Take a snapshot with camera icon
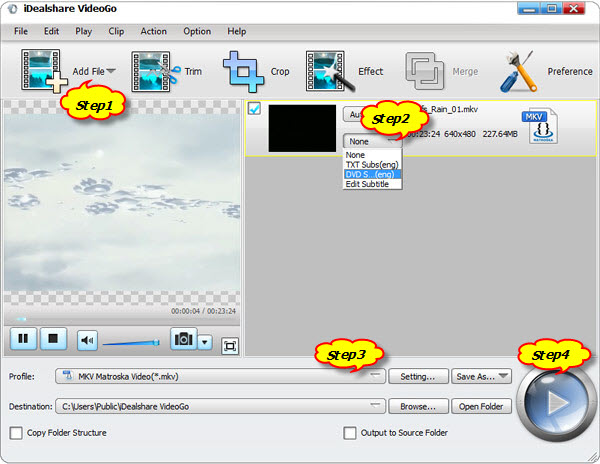The height and width of the screenshot is (464, 600). [x=184, y=339]
